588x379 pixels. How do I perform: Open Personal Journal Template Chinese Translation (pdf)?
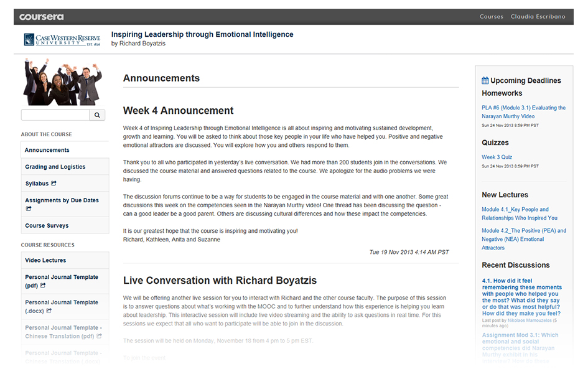click(65, 332)
